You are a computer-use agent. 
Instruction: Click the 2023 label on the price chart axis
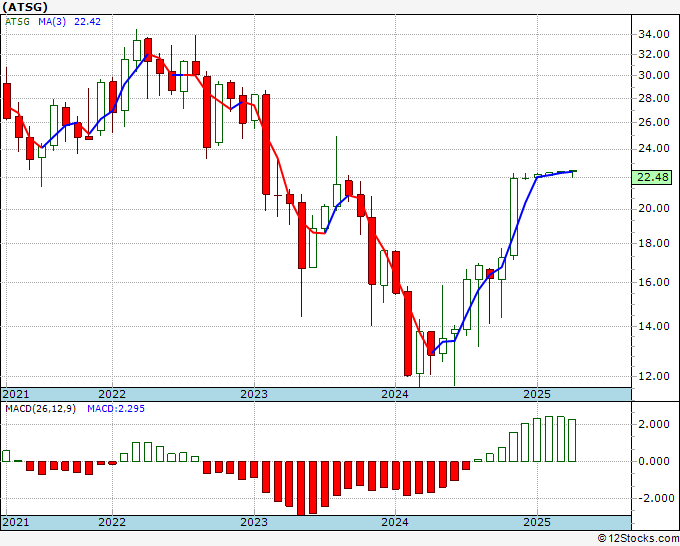[x=254, y=394]
